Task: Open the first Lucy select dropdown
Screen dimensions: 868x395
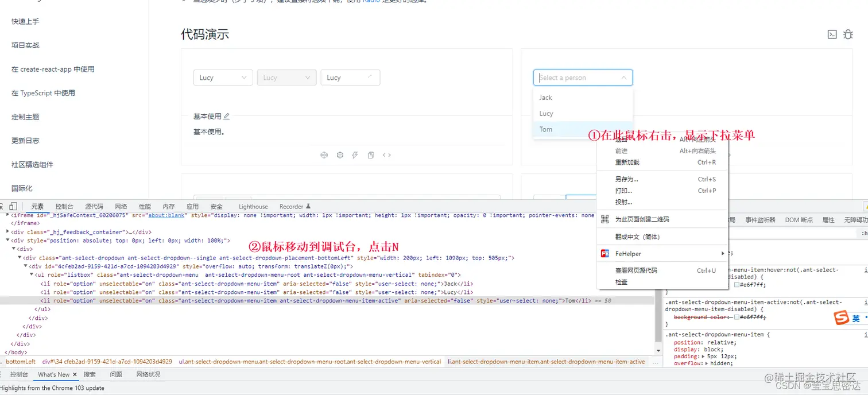Action: coord(223,78)
